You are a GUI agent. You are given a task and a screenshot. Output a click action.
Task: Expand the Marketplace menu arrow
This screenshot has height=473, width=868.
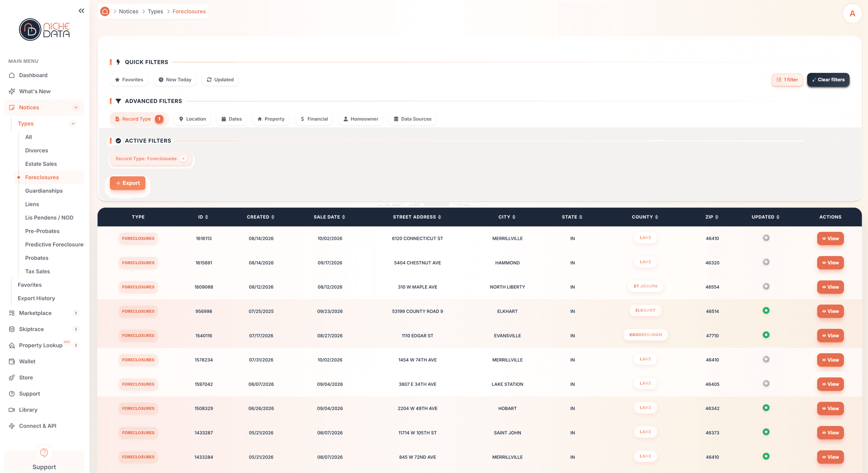tap(76, 313)
